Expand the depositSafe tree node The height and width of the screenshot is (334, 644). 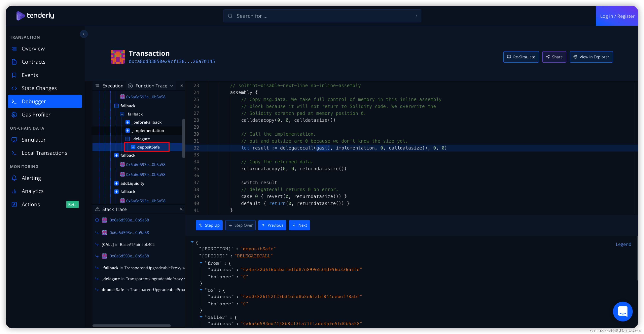tap(133, 147)
